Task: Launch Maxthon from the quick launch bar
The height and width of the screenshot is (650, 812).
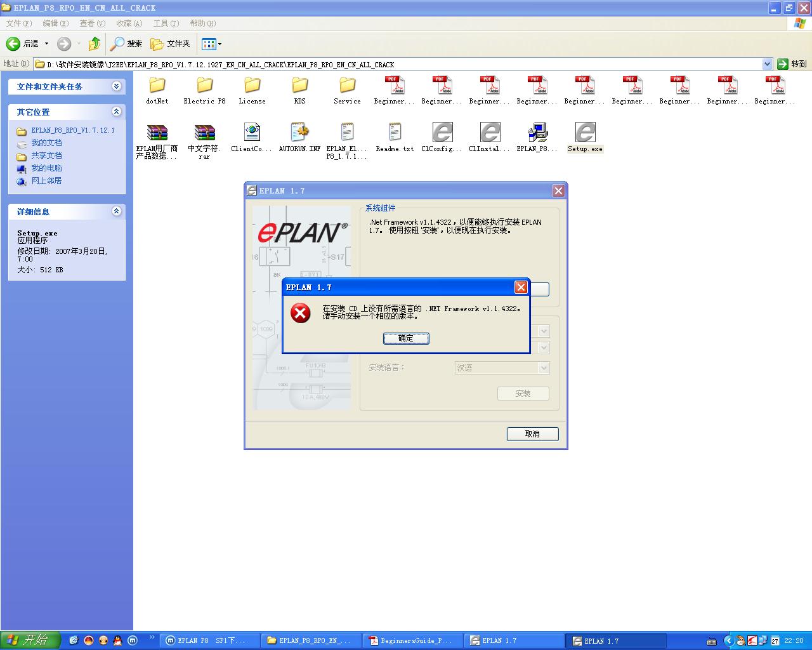Action: pyautogui.click(x=133, y=640)
